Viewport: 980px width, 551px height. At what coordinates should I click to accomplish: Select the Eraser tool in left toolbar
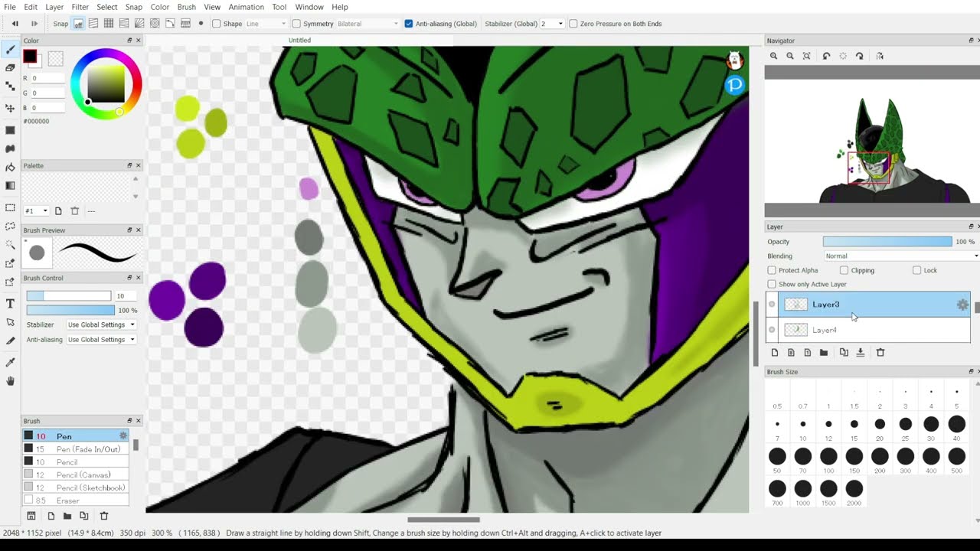pos(10,67)
